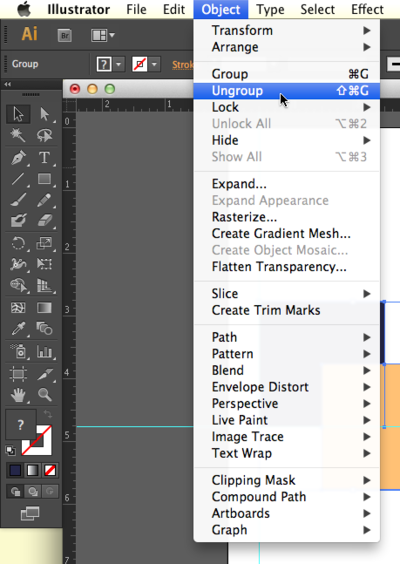The height and width of the screenshot is (564, 400).
Task: Select the Pen tool
Action: pos(18,158)
